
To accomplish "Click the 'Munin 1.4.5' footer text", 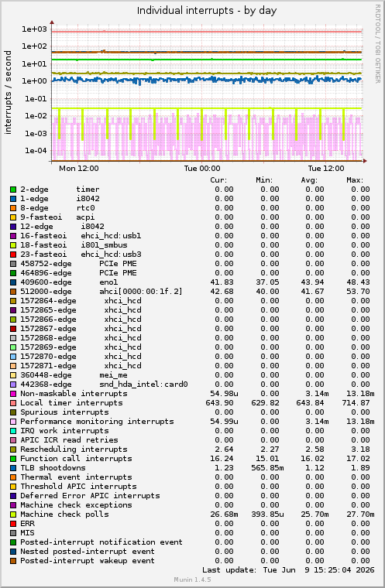I will coord(192,579).
